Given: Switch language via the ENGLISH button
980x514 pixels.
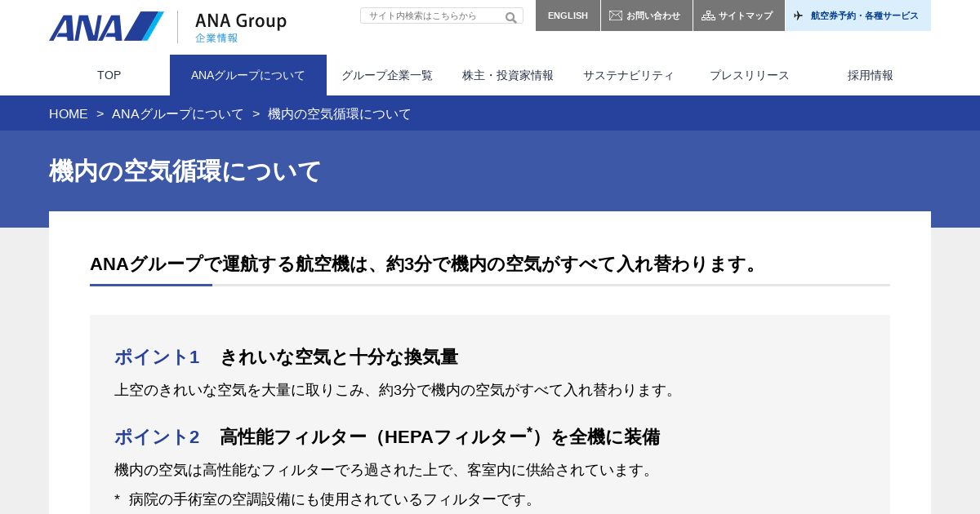Looking at the screenshot, I should [568, 16].
